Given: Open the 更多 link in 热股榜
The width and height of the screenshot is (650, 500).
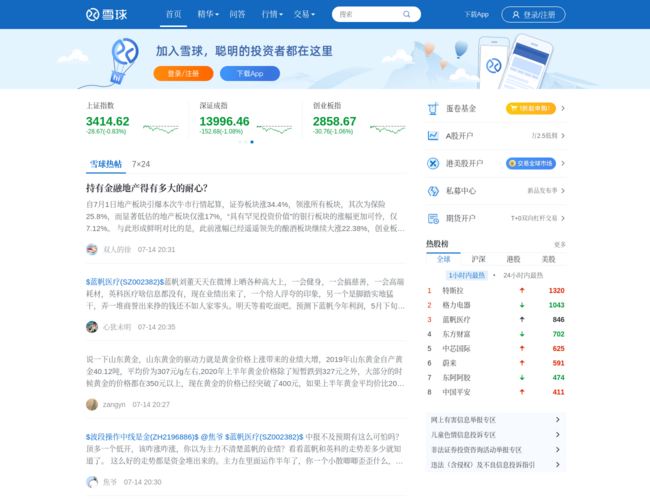Looking at the screenshot, I should (560, 244).
